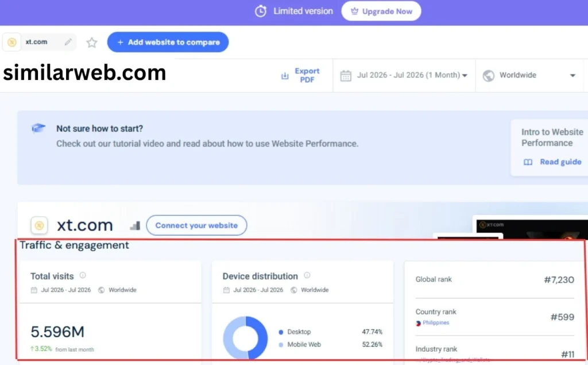This screenshot has height=365, width=588.
Task: Click the bar chart icon beside the xt.com heading
Action: point(135,225)
